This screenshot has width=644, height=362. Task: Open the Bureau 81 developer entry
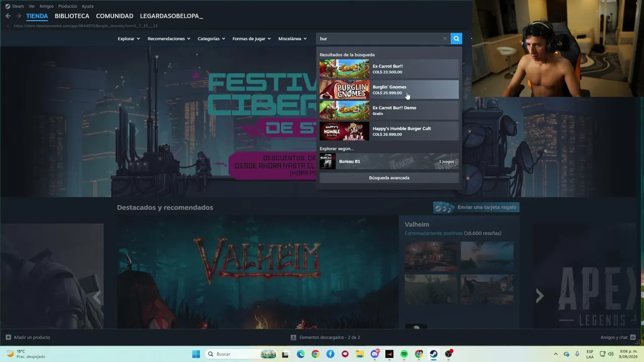pos(389,161)
